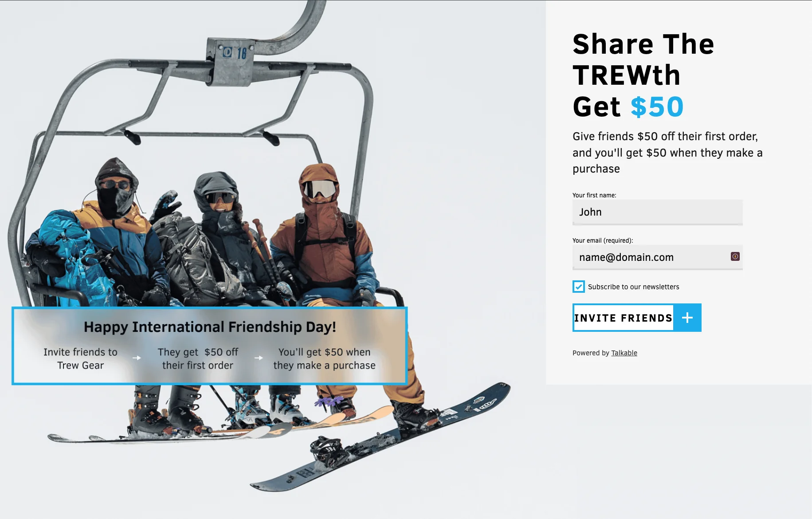Viewport: 812px width, 519px height.
Task: Focus the email field with name@domain.com
Action: point(657,257)
